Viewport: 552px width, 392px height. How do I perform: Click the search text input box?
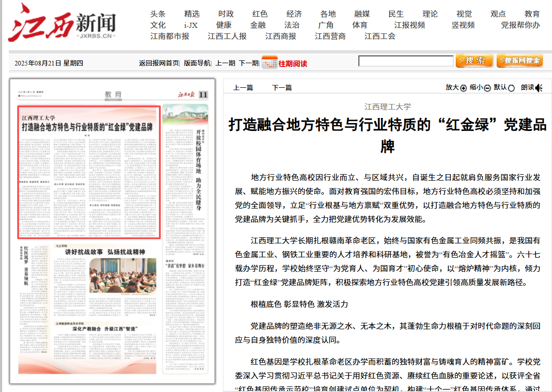pyautogui.click(x=406, y=61)
